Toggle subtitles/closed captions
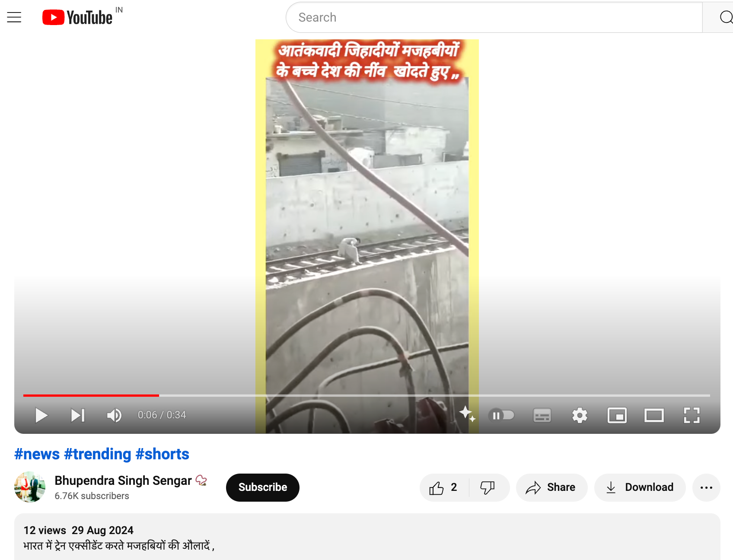733x560 pixels. tap(542, 415)
